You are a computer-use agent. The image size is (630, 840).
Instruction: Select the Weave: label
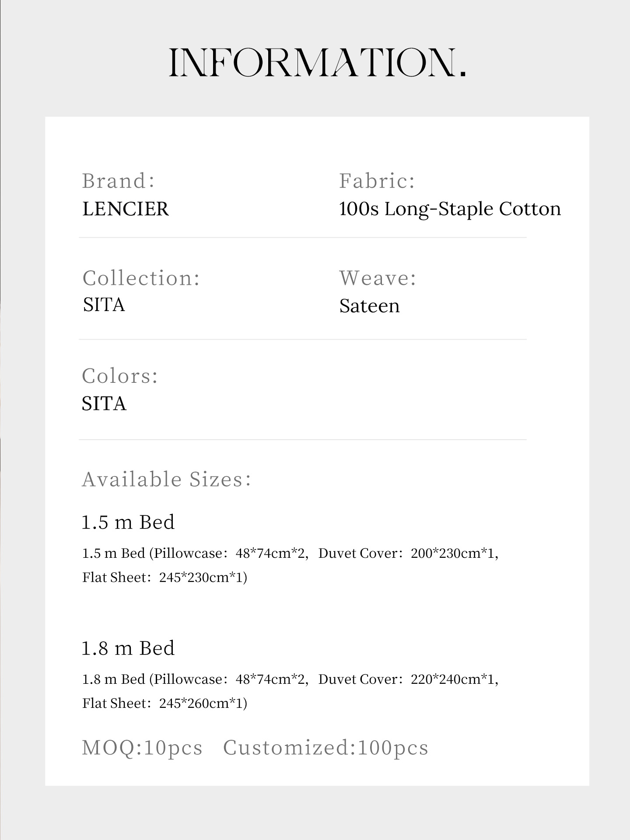(x=378, y=278)
